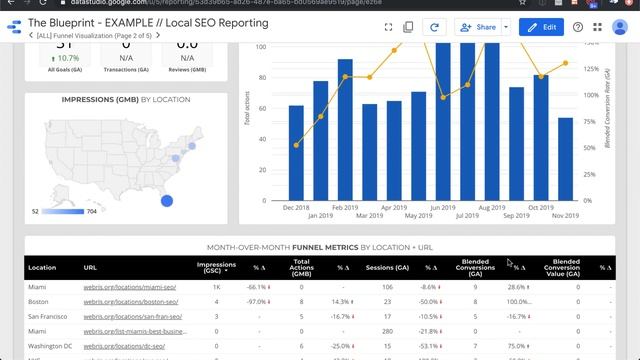
Task: Enter fullscreen presentation mode
Action: [388, 27]
